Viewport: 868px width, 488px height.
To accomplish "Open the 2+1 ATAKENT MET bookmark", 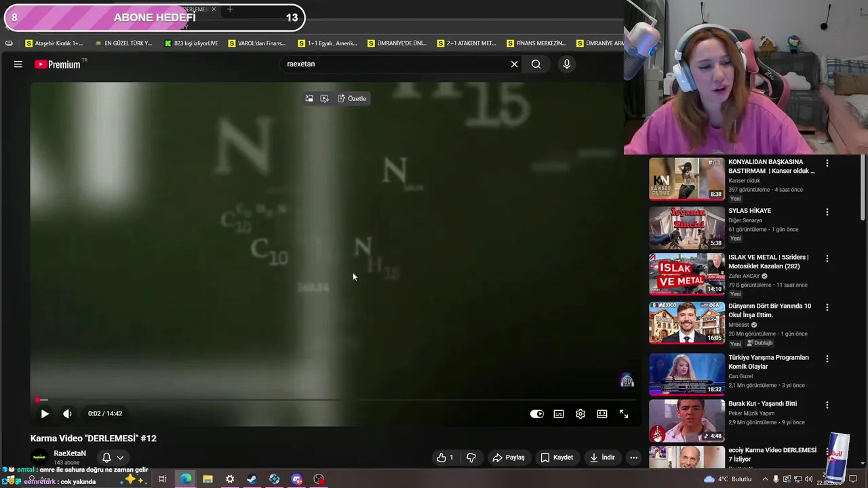I will click(x=467, y=43).
